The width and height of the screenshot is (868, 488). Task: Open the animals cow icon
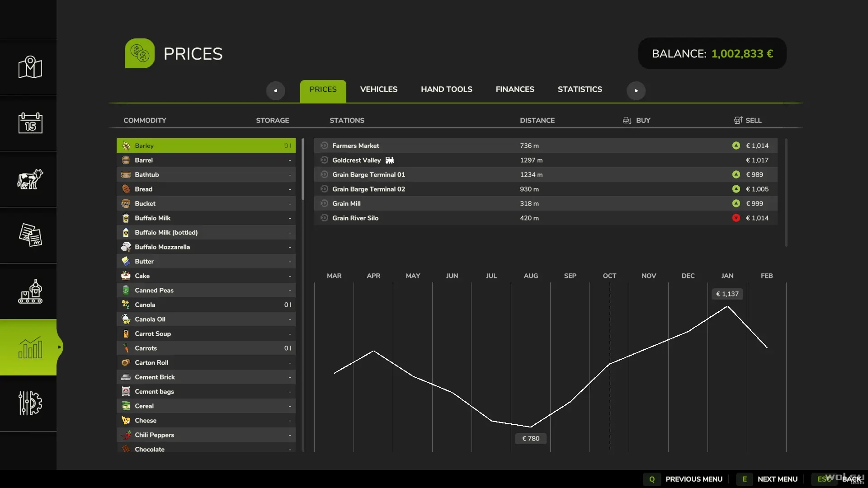click(x=30, y=179)
